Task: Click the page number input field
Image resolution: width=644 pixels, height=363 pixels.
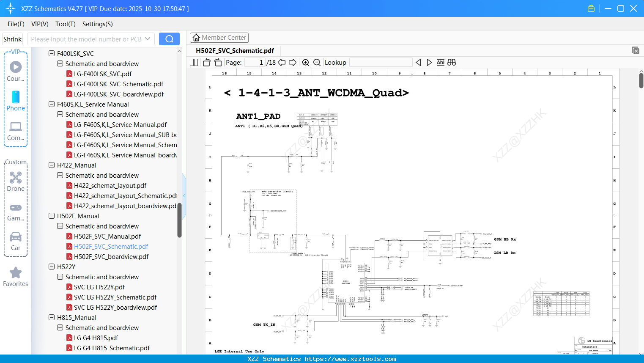Action: tap(254, 62)
